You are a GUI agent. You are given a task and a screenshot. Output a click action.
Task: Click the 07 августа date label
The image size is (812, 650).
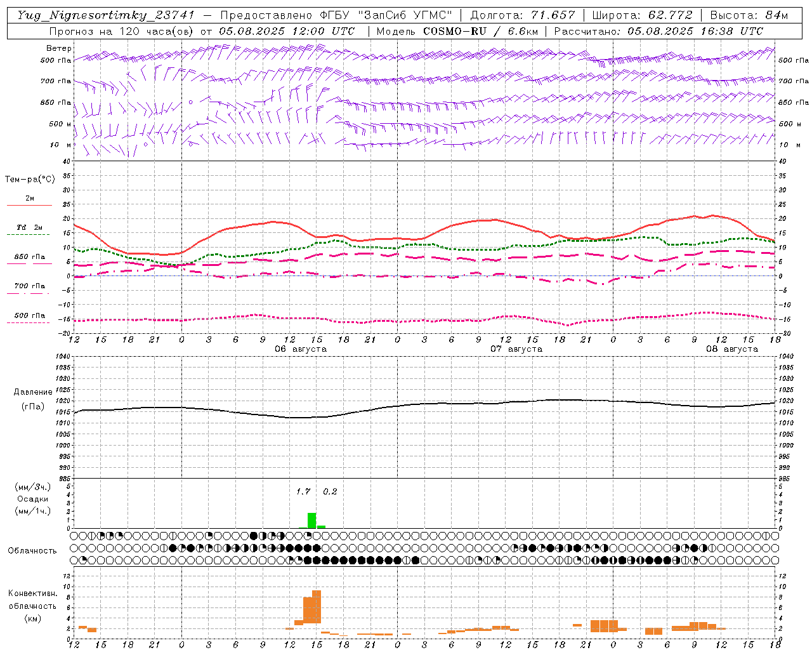tap(516, 349)
